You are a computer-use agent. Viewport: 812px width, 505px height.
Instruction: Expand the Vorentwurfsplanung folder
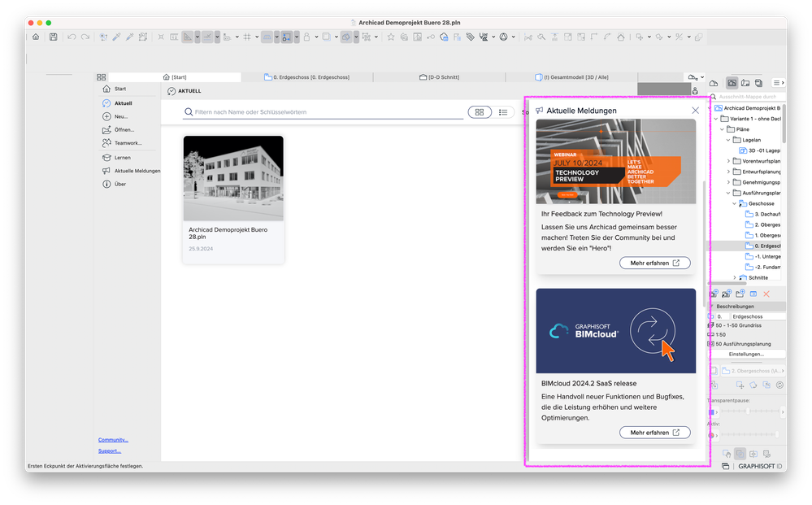728,161
